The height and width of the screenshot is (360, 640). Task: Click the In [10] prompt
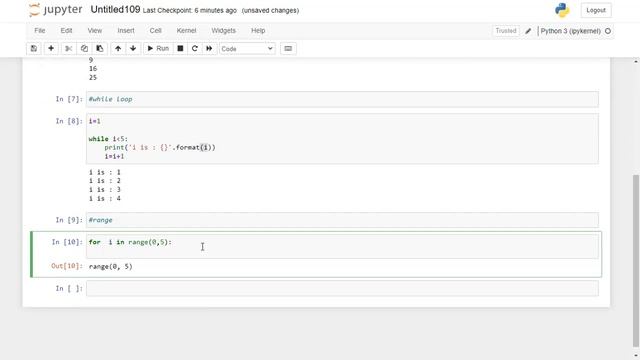point(67,242)
